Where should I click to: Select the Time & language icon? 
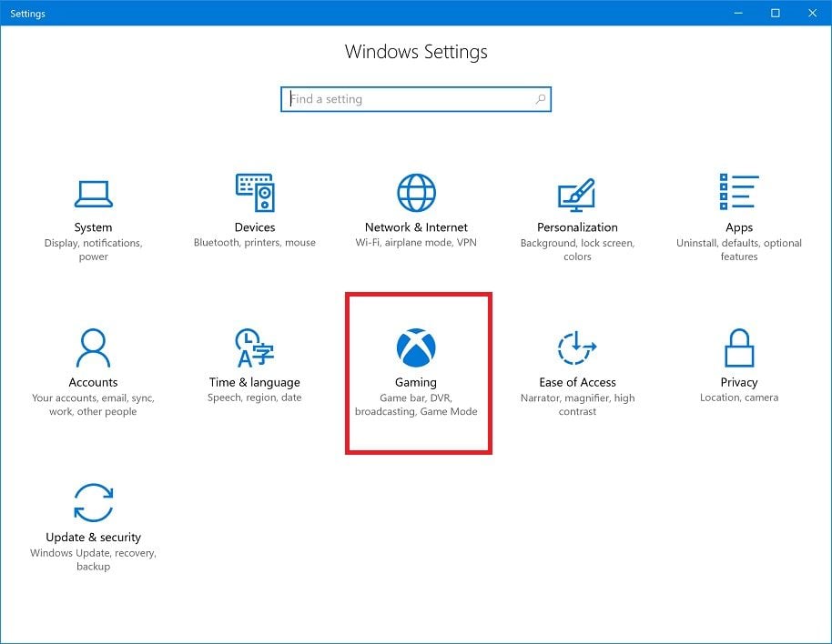tap(255, 347)
